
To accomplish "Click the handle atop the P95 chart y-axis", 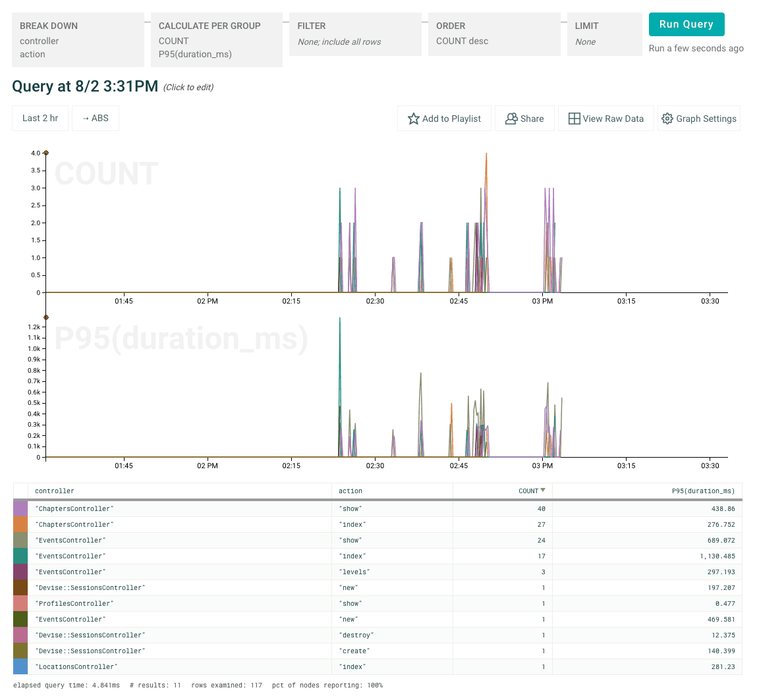I will coord(45,317).
